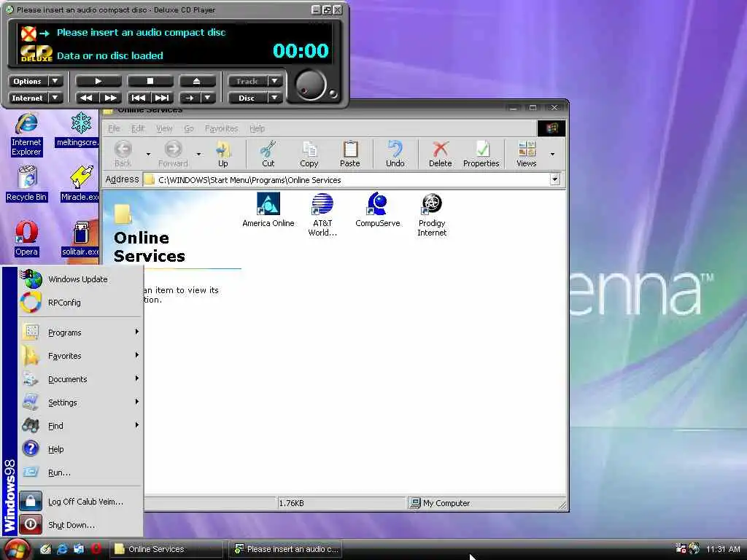Switch to CD Player taskbar button

[x=285, y=549]
